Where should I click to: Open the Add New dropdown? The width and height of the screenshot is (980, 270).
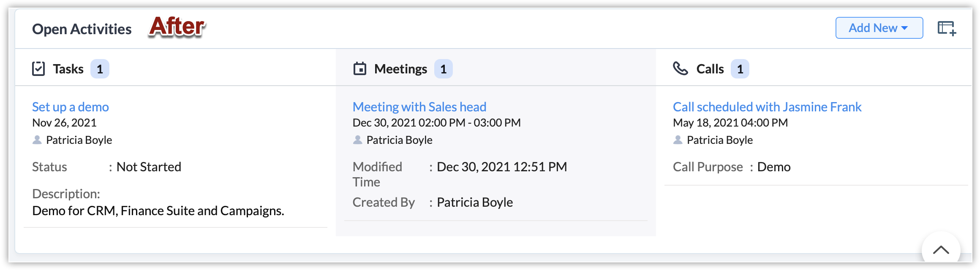pos(879,28)
